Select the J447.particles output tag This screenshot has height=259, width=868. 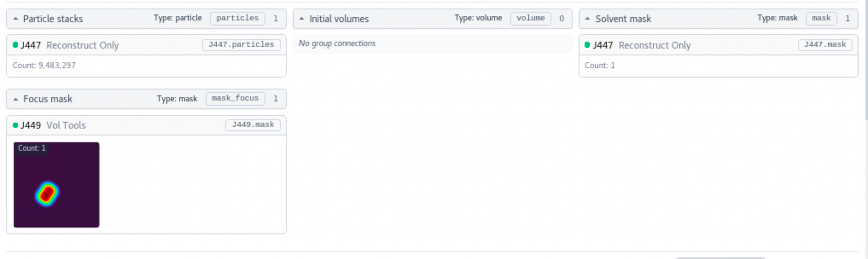coord(241,45)
